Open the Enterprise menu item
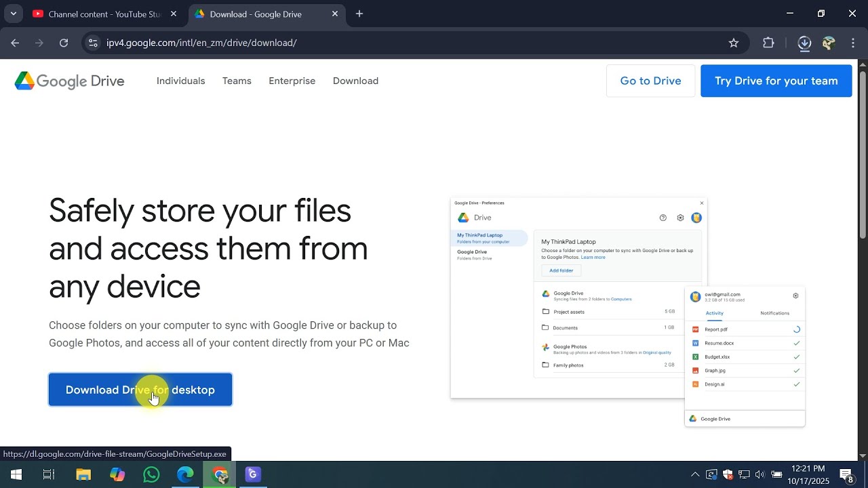Image resolution: width=868 pixels, height=488 pixels. (292, 81)
